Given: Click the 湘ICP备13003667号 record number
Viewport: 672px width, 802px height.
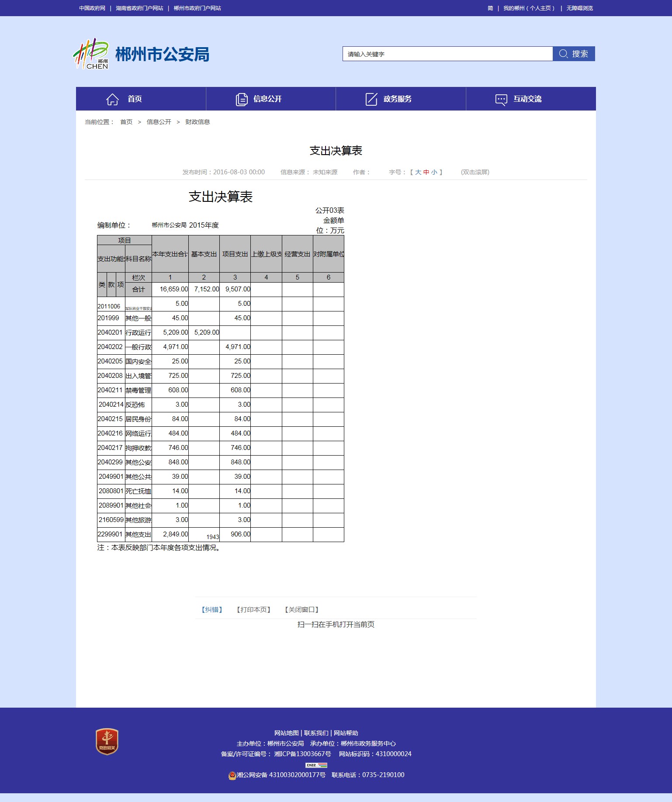Looking at the screenshot, I should 302,754.
